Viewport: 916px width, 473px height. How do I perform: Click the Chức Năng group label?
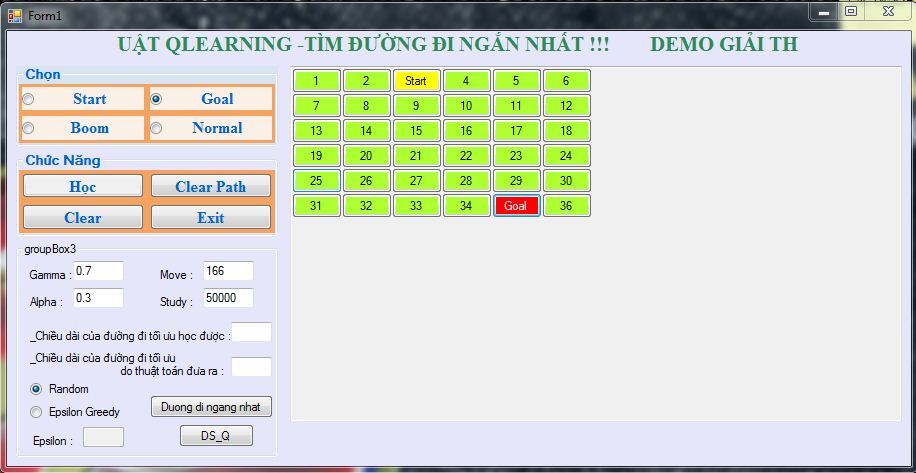click(x=63, y=161)
